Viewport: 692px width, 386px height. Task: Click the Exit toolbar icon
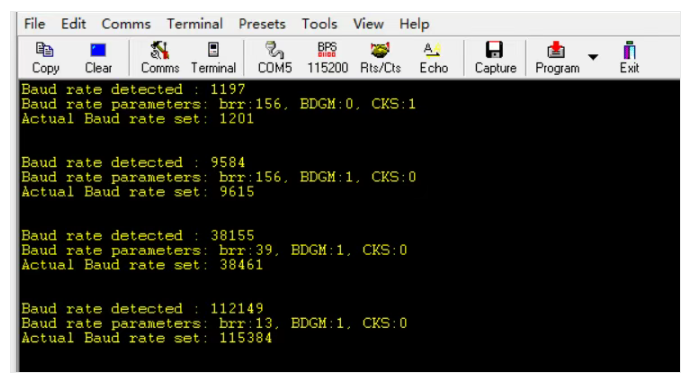(629, 58)
